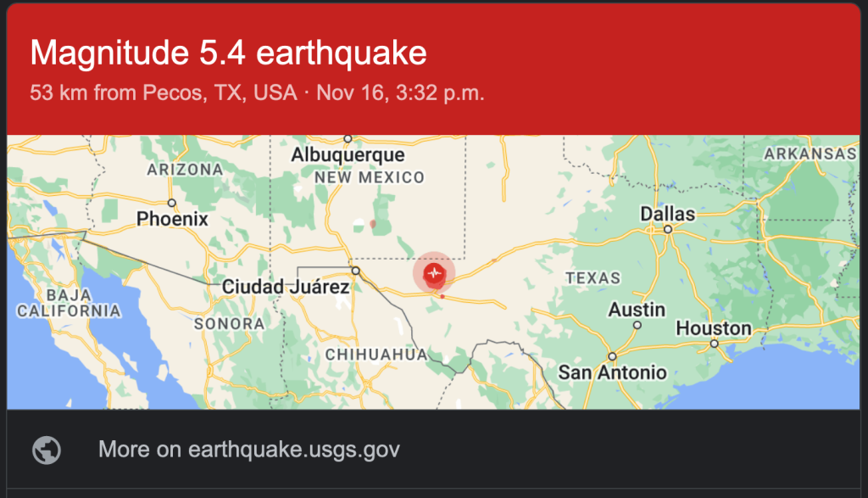The width and height of the screenshot is (868, 498).
Task: Click the red earthquake epicenter marker
Action: tap(435, 273)
